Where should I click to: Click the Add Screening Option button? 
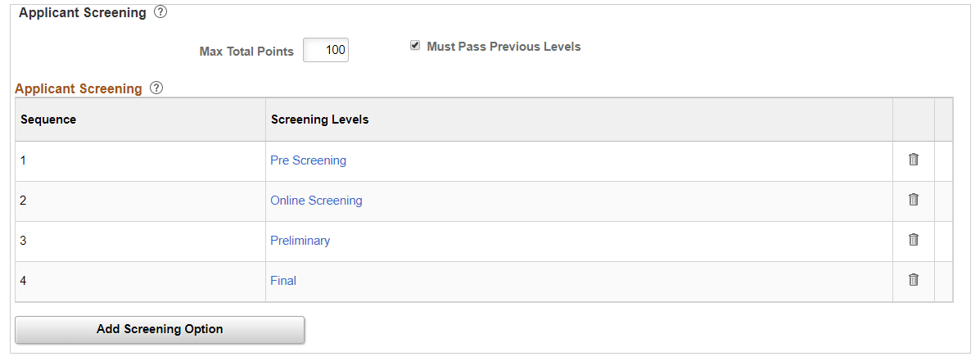point(160,329)
